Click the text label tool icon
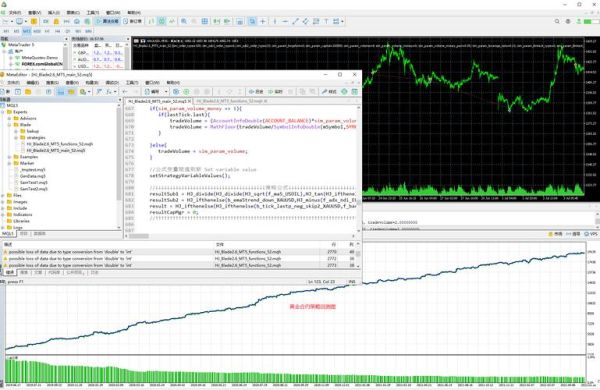 click(x=326, y=21)
